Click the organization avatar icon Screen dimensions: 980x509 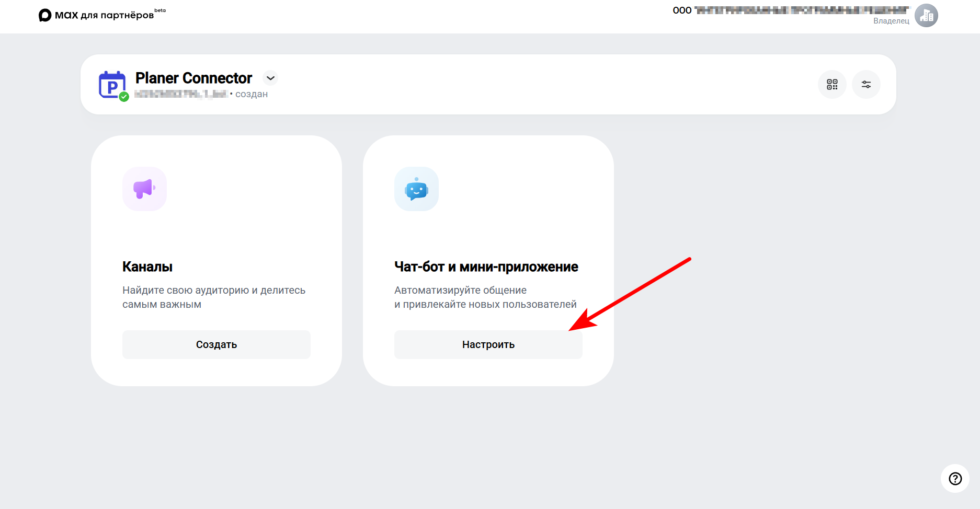926,15
